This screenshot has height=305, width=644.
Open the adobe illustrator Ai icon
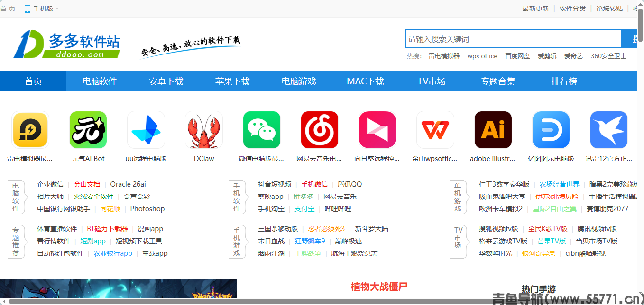tap(493, 130)
